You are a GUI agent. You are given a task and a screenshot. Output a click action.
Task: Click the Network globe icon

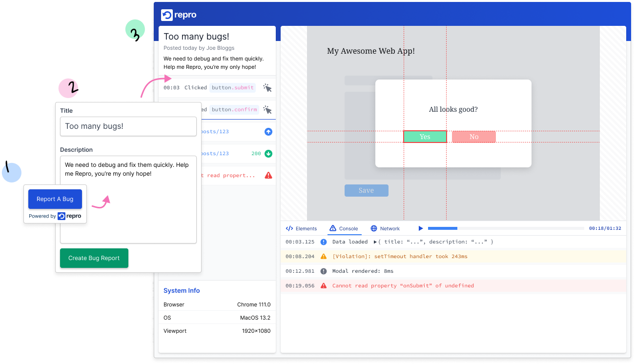[374, 228]
